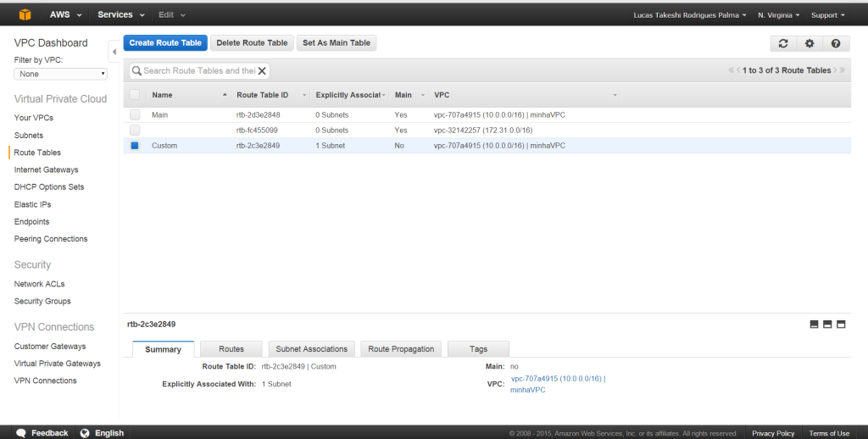Click the Explicitly Associated column header
This screenshot has width=868, height=439.
pyautogui.click(x=348, y=95)
